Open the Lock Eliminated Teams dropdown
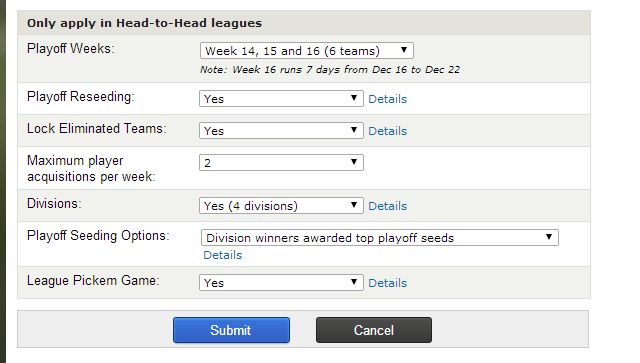Screen dimensions: 640x363 click(281, 131)
